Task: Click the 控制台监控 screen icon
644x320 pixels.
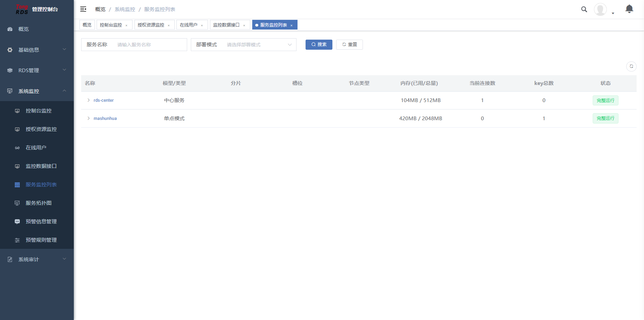Action: click(x=17, y=111)
